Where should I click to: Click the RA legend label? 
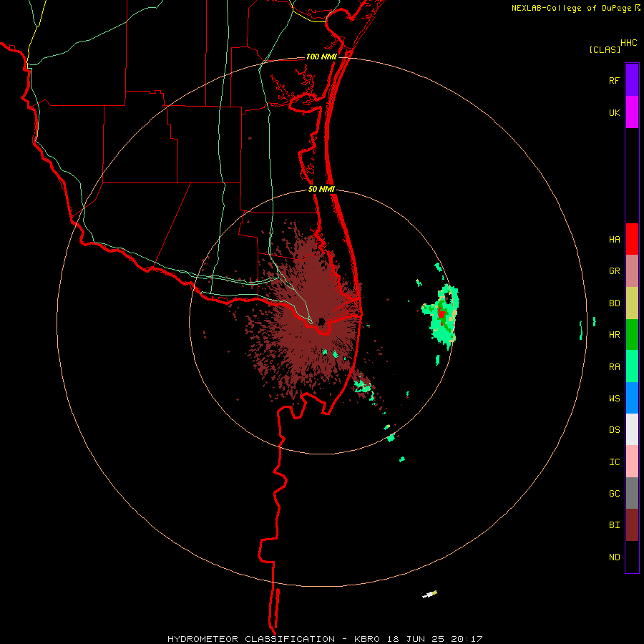pyautogui.click(x=614, y=367)
